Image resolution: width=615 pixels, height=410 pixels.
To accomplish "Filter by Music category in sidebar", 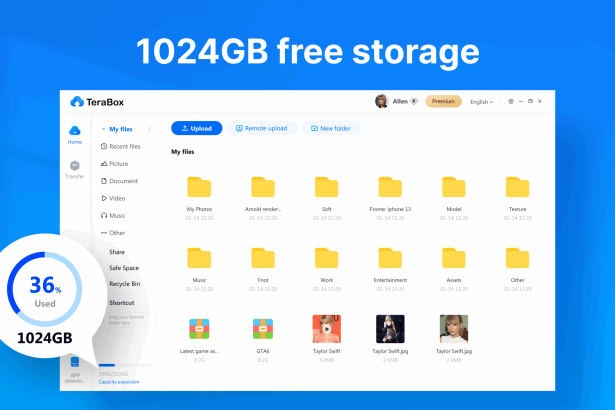I will [x=113, y=215].
